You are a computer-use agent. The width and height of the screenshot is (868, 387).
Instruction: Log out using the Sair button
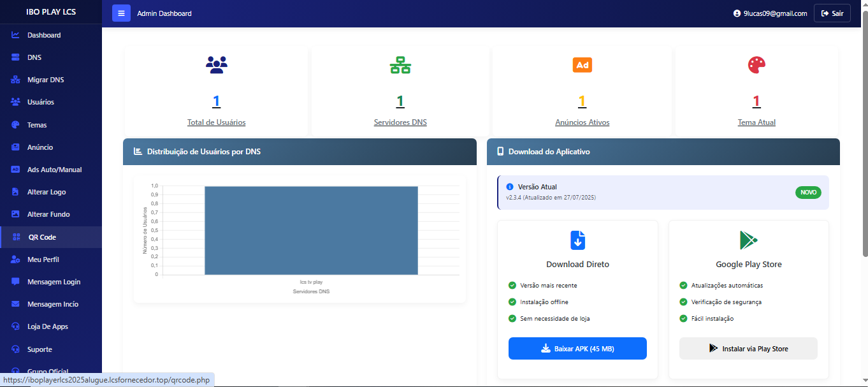[832, 13]
